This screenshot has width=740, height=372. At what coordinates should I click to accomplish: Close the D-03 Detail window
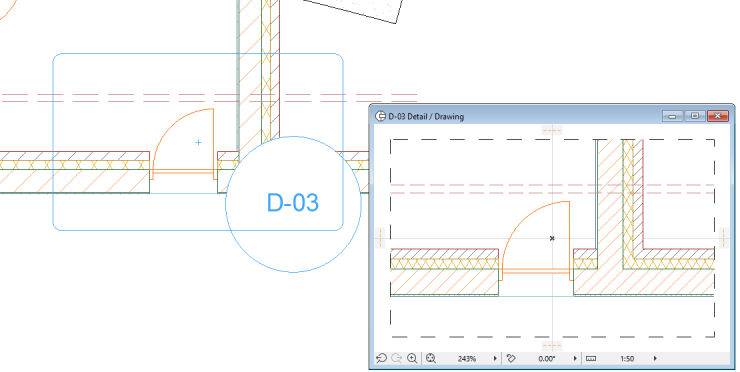[718, 116]
